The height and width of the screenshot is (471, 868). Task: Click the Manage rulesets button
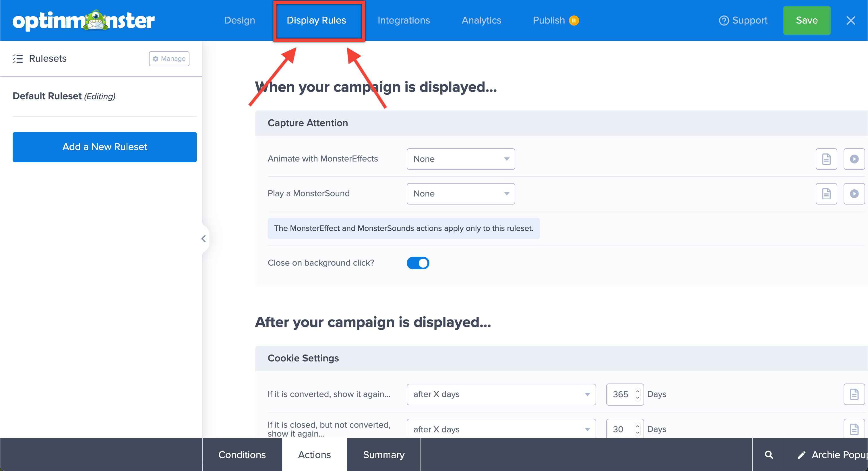(x=169, y=59)
